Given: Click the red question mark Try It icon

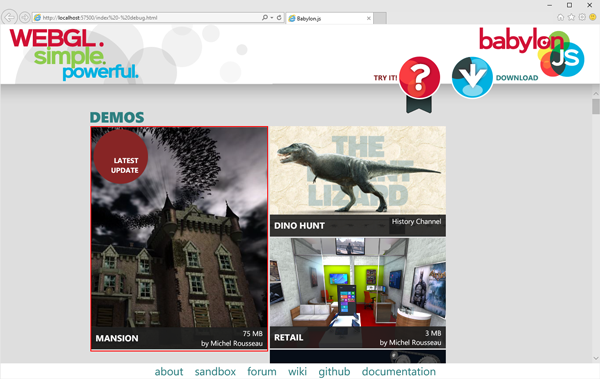Looking at the screenshot, I should (419, 77).
